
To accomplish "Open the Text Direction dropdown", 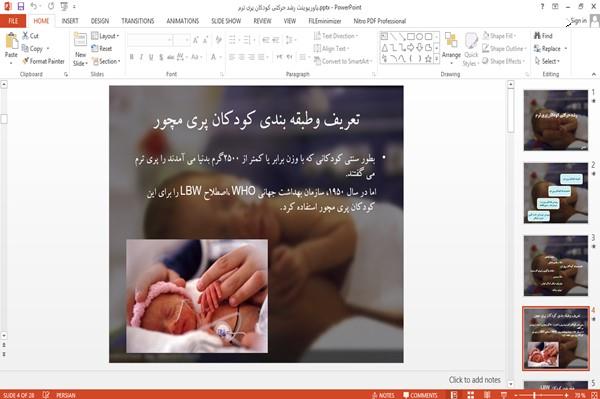I will click(336, 36).
